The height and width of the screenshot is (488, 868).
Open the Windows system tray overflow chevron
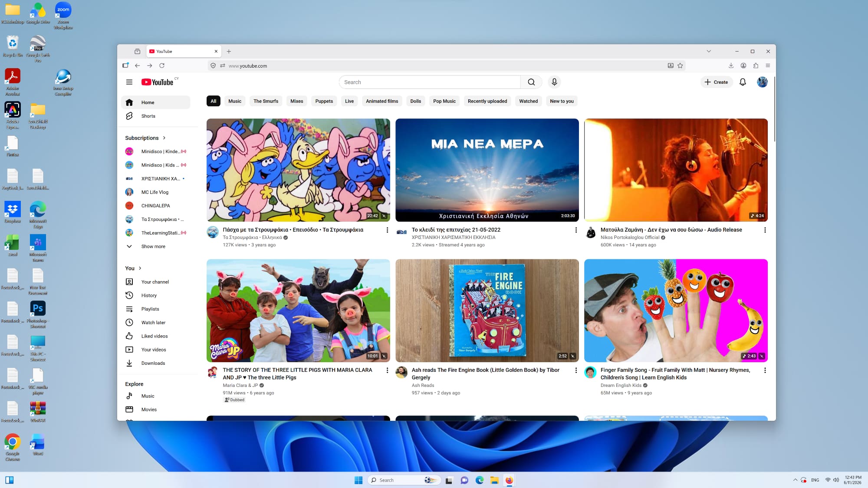(795, 480)
